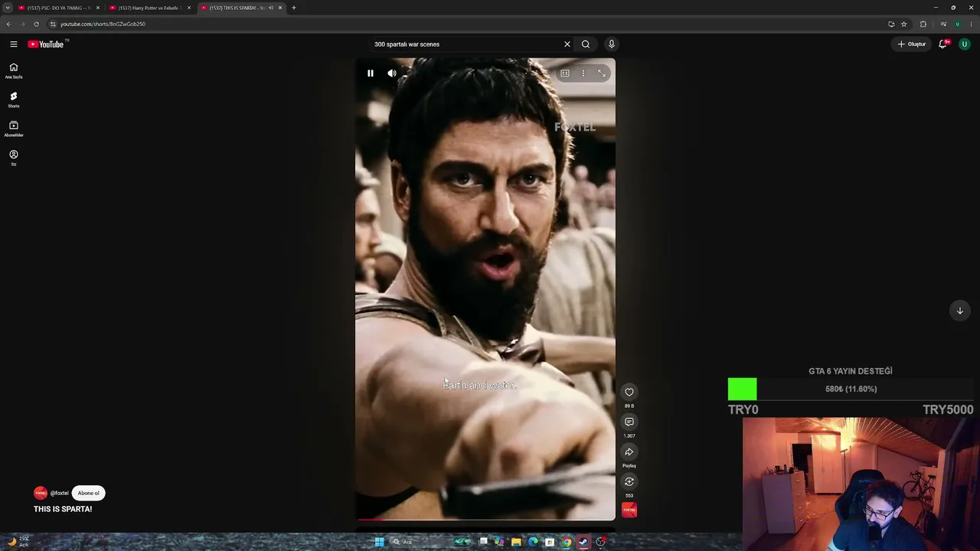This screenshot has width=980, height=551.
Task: Switch to Chrome in the taskbar
Action: pyautogui.click(x=567, y=542)
